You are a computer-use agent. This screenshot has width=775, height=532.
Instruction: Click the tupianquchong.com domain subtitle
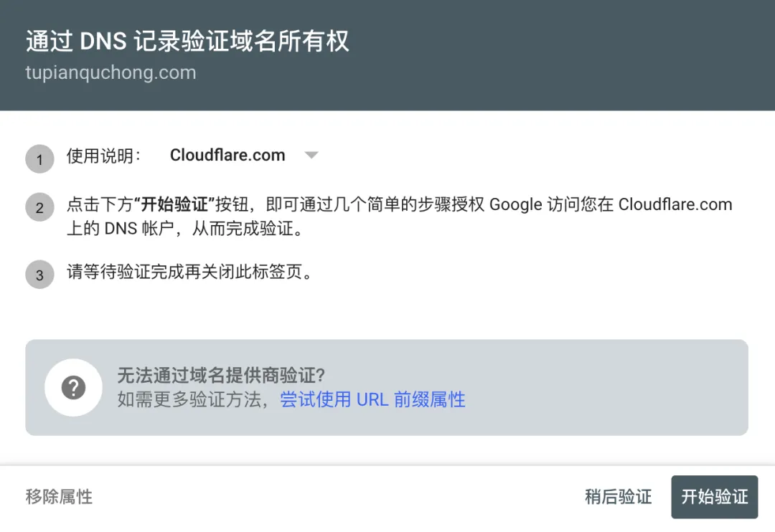point(111,72)
